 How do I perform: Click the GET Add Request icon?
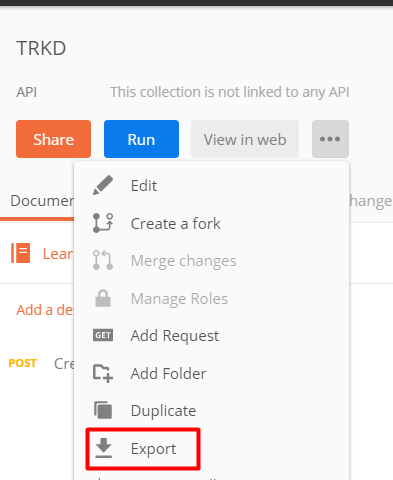pos(103,335)
